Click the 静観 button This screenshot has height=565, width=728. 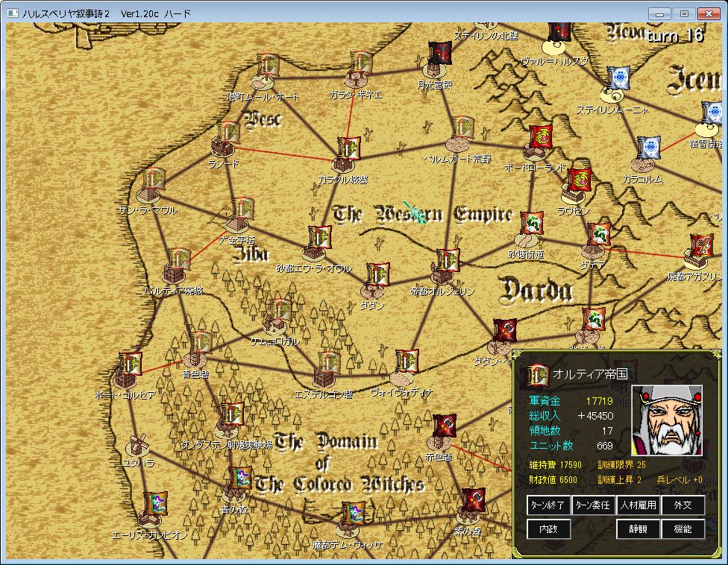(x=638, y=528)
